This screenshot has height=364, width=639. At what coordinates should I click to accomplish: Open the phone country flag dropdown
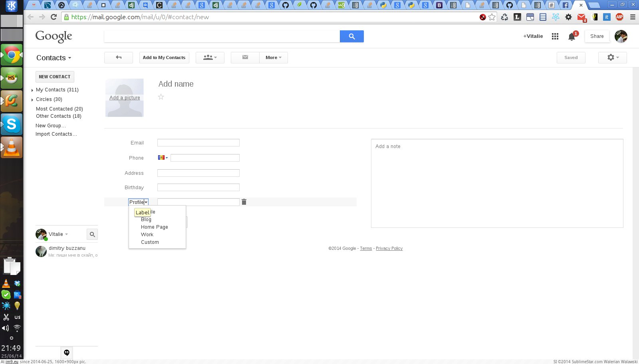click(163, 158)
